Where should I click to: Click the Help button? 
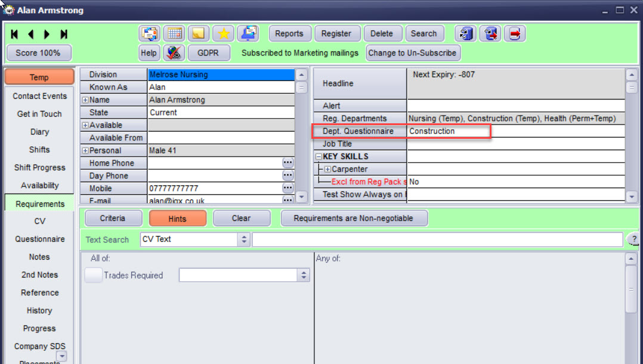coord(149,53)
